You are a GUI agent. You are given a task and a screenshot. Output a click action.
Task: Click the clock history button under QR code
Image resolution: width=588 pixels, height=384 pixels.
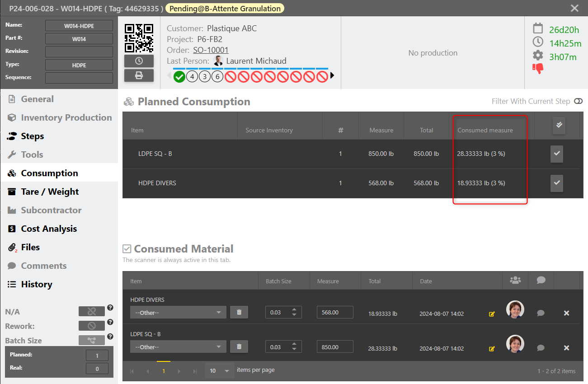(x=139, y=61)
